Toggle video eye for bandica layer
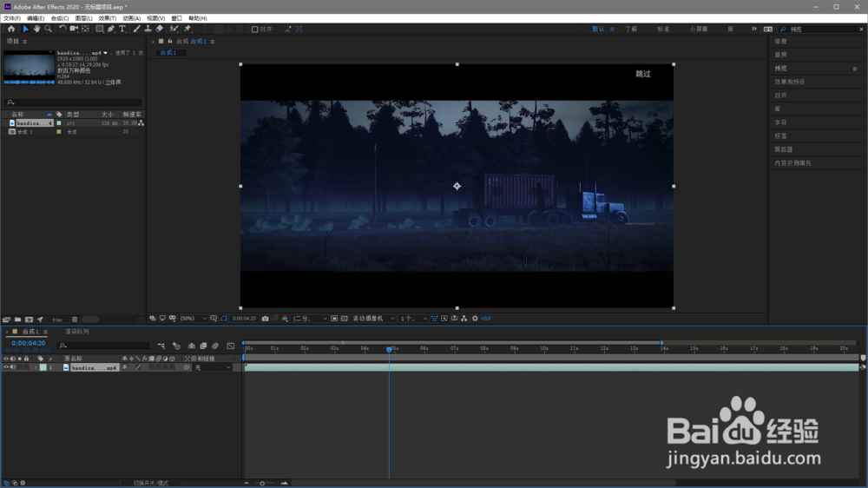Viewport: 868px width, 488px height. [6, 367]
